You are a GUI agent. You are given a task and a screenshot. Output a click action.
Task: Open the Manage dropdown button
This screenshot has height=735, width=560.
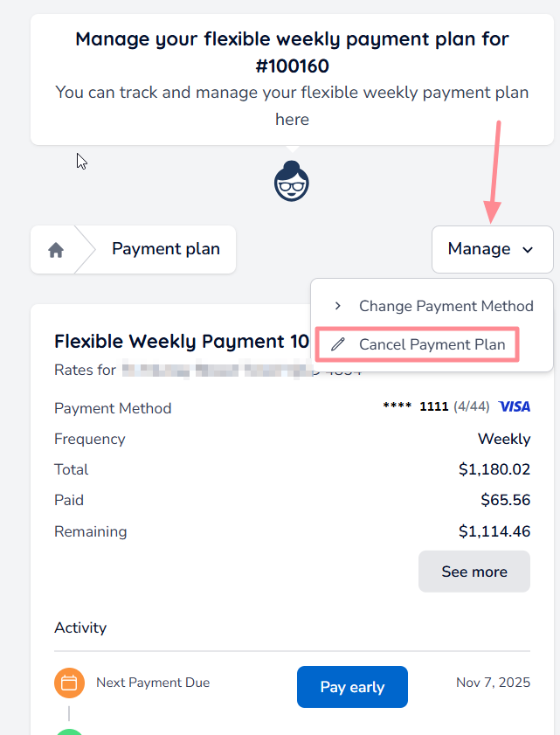point(492,249)
